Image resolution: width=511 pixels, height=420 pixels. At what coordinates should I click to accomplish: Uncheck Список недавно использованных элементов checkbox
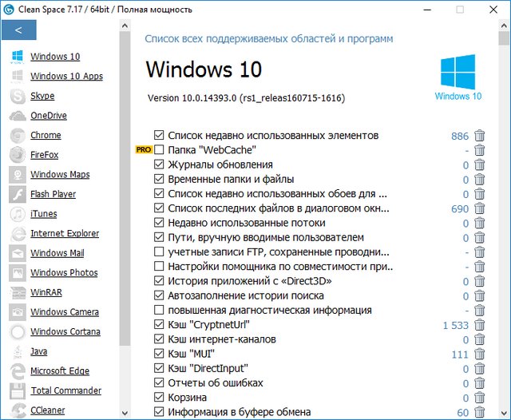(x=159, y=135)
